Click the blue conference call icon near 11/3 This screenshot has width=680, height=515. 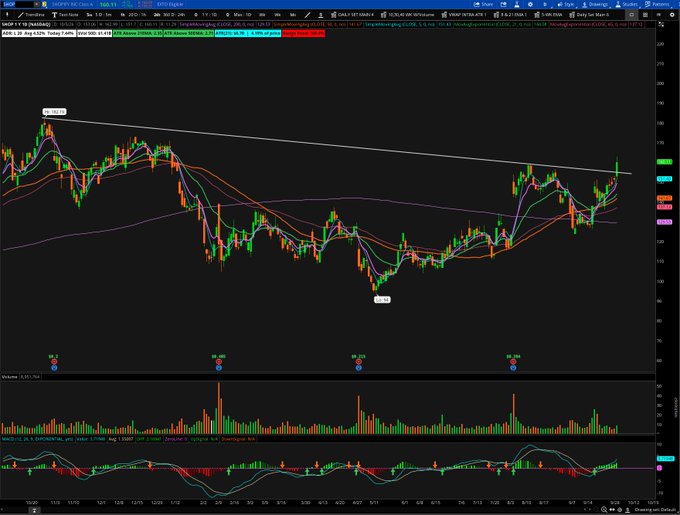(x=54, y=368)
